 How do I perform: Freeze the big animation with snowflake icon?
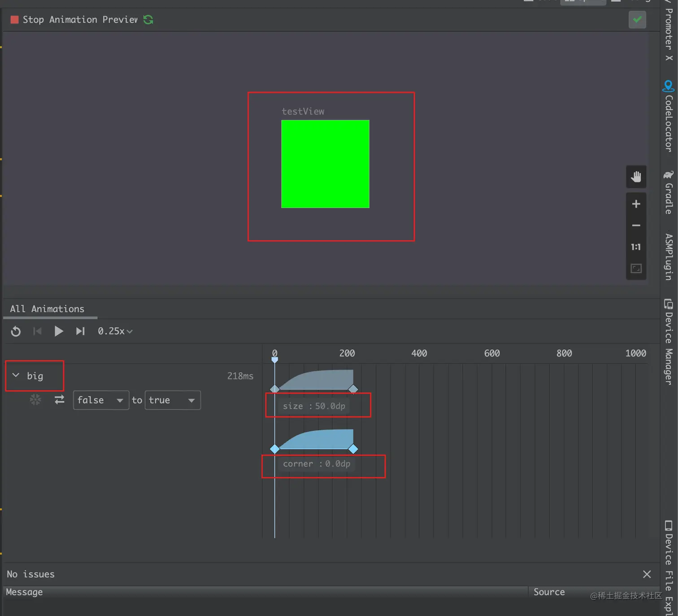click(x=35, y=399)
